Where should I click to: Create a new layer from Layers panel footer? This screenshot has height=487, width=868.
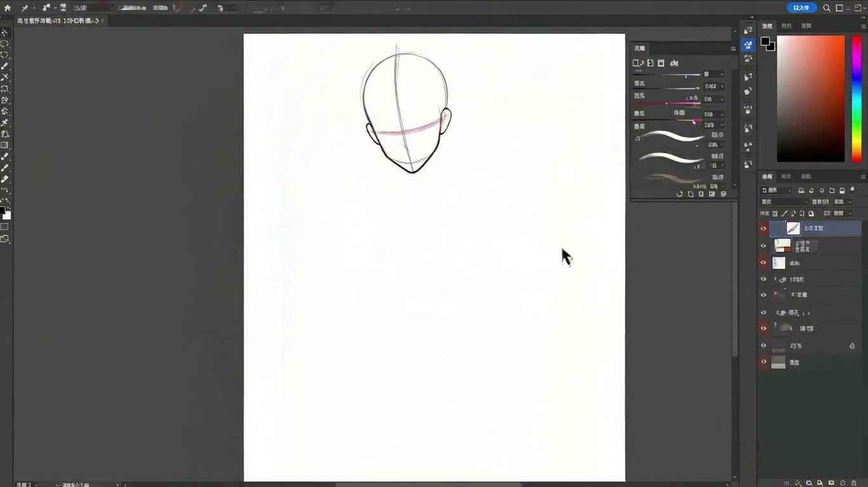tap(841, 483)
